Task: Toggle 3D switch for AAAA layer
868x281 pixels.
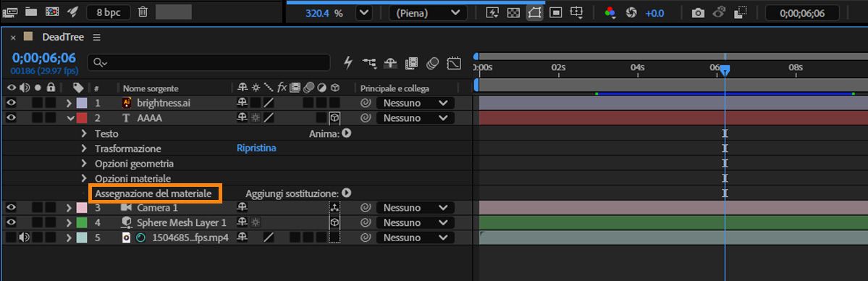Action: 334,118
